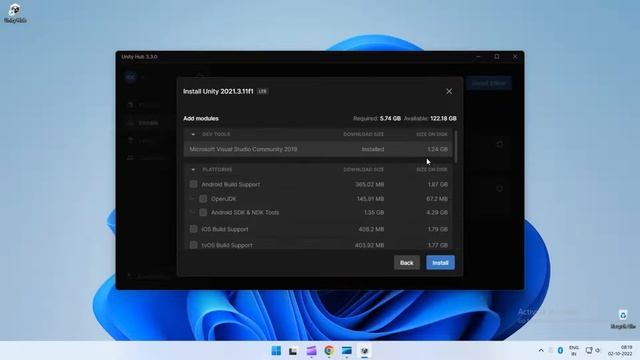Click the 1.87 GB size on disk
640x360 pixels.
coord(438,184)
